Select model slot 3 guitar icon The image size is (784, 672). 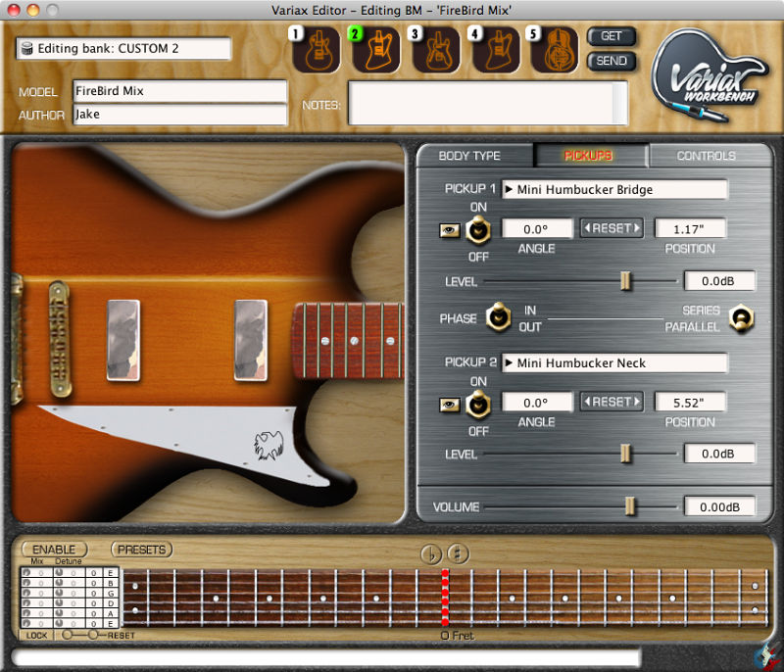(435, 50)
